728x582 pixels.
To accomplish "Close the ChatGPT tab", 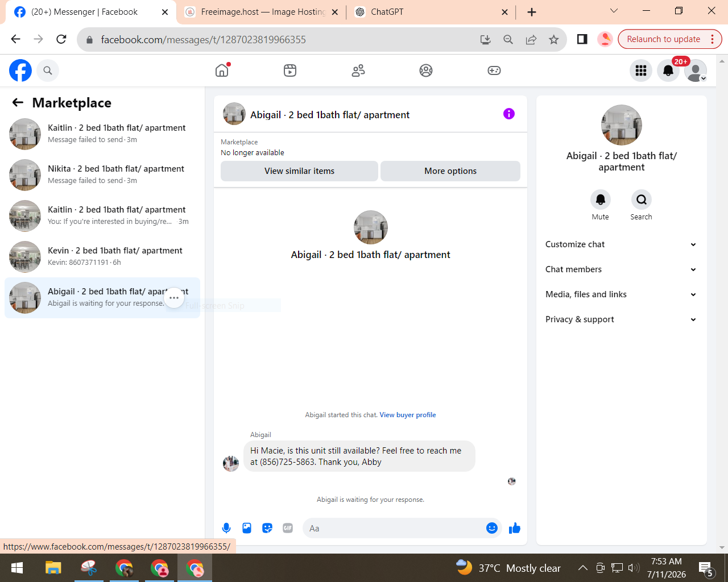I will 504,12.
